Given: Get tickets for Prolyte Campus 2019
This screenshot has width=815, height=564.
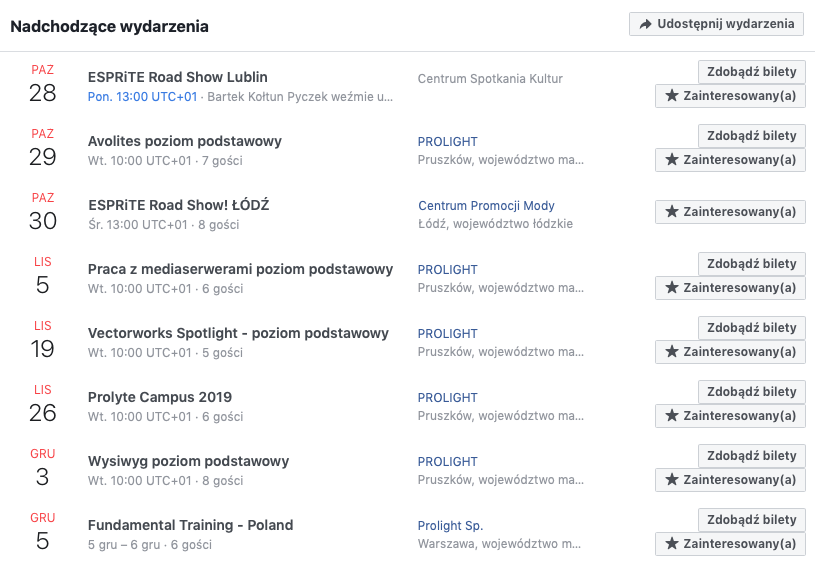Looking at the screenshot, I should [752, 392].
